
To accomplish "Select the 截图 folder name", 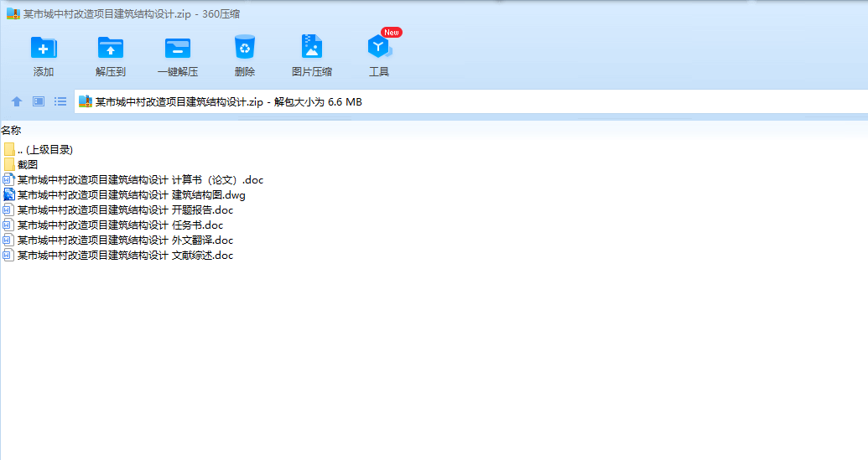I will (28, 165).
